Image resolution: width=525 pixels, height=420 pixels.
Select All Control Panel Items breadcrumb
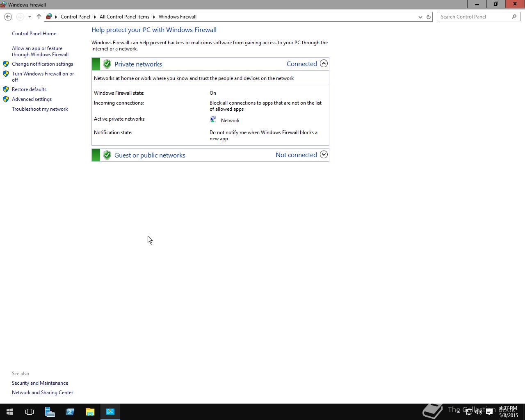point(124,17)
